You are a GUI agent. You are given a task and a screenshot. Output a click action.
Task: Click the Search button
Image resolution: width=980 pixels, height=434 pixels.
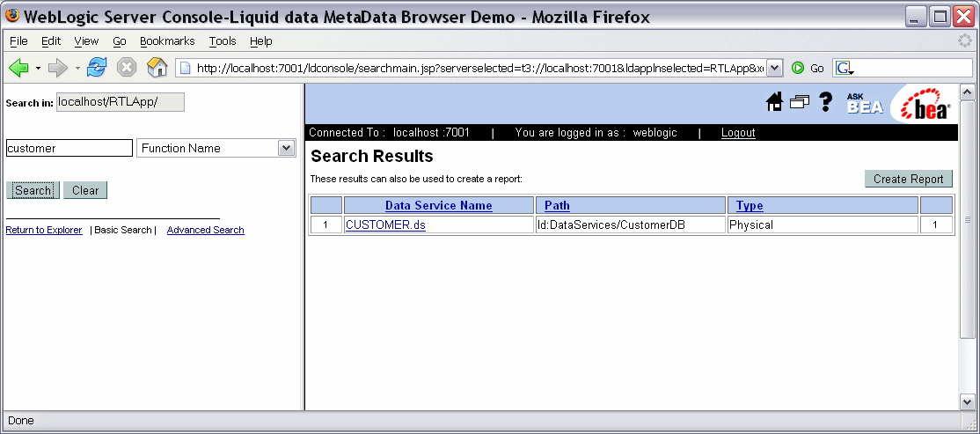[x=33, y=190]
